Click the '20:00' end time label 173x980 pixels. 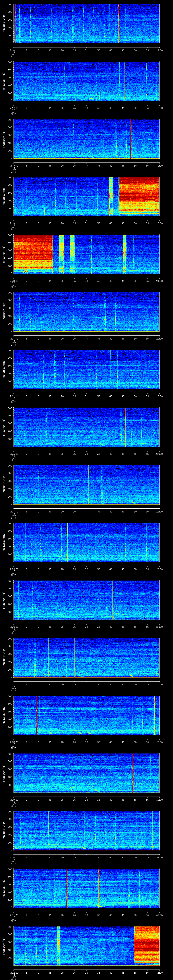(159, 223)
